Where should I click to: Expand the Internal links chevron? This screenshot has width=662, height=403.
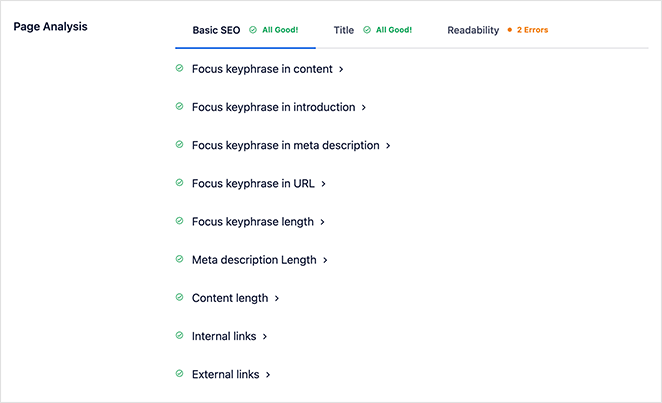[x=265, y=337]
